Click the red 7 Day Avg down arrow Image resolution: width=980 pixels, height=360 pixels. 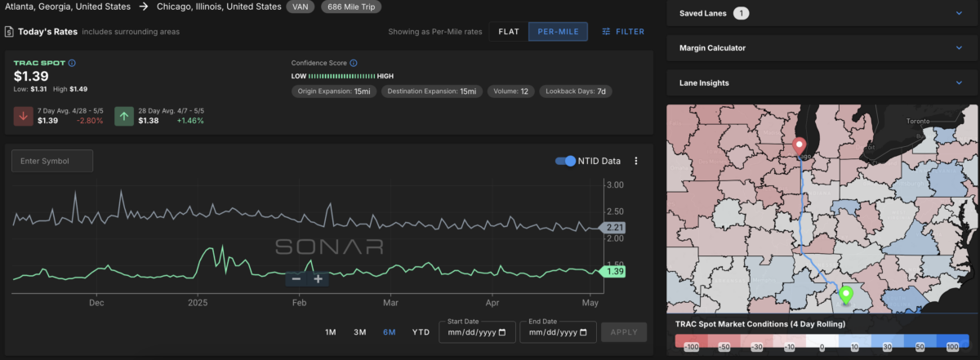point(23,116)
